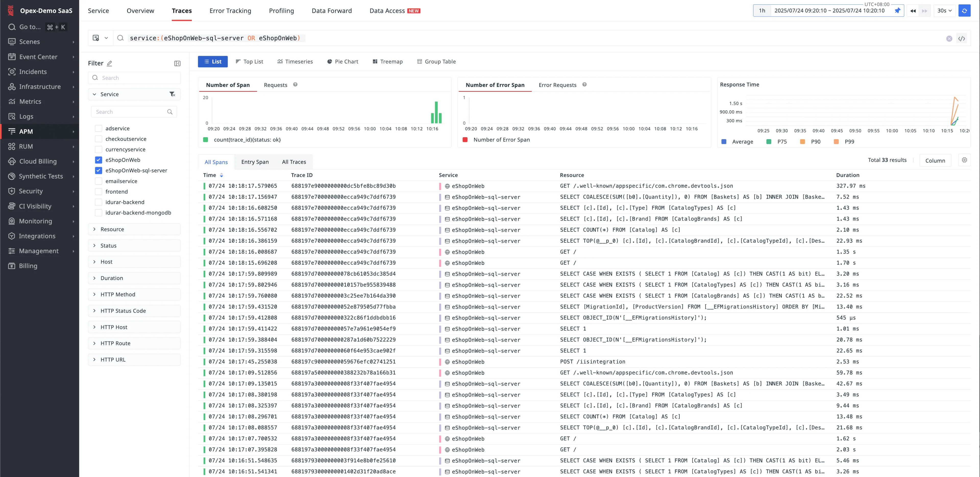Image resolution: width=980 pixels, height=477 pixels.
Task: Check the emailservice checkbox
Action: coord(99,181)
